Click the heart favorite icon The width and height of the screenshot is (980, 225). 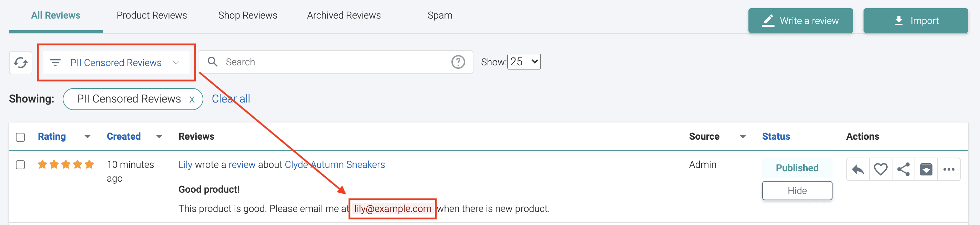(880, 170)
